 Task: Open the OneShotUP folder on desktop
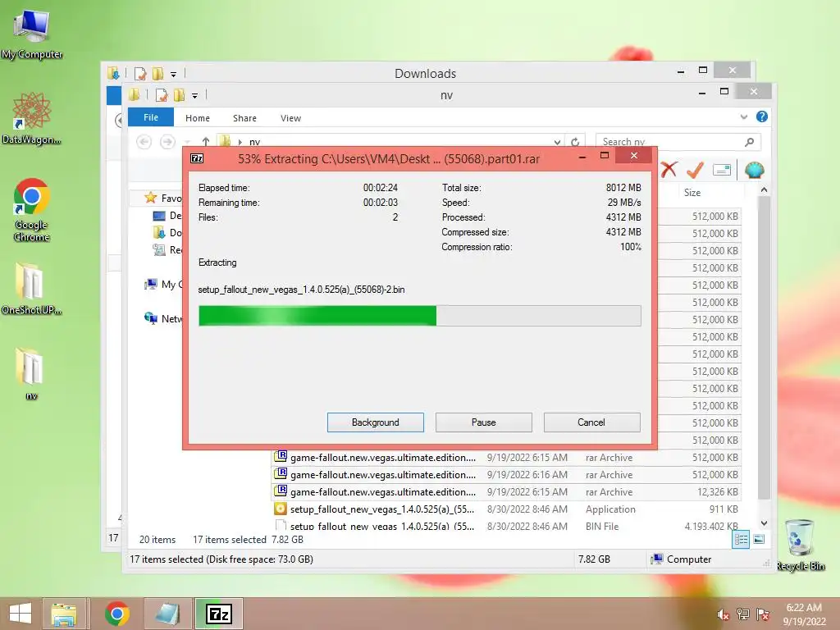[31, 289]
